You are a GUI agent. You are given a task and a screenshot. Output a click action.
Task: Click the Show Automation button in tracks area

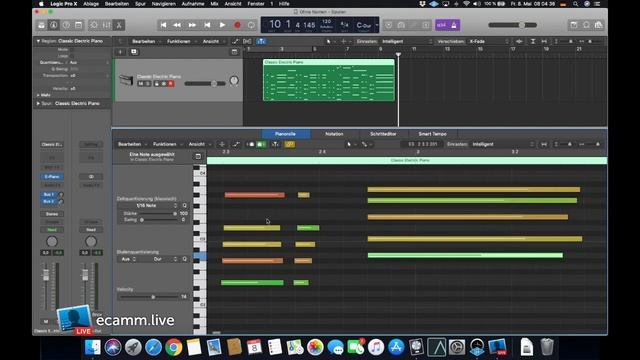coord(236,41)
